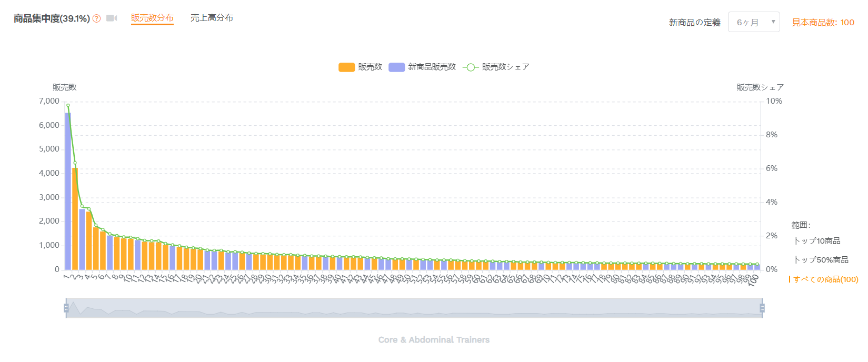The height and width of the screenshot is (362, 868).
Task: Click the right handle of the zoom slider
Action: click(762, 308)
